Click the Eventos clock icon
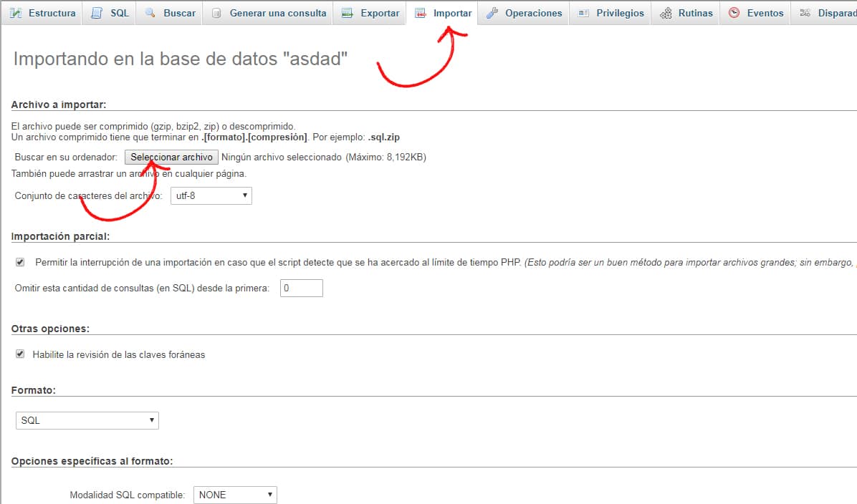Screen dimensions: 857x504 pos(734,13)
